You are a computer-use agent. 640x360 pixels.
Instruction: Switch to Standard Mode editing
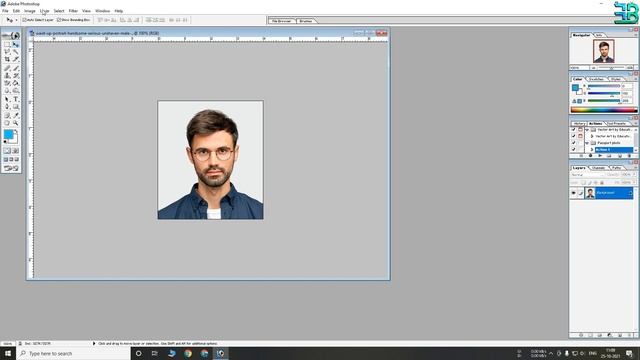(x=7, y=151)
